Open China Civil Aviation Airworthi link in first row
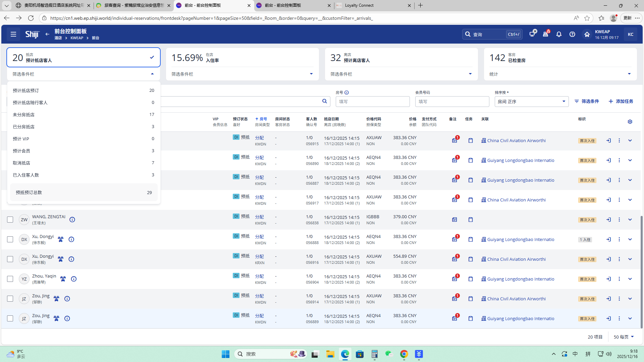The width and height of the screenshot is (644, 362). pos(516,140)
